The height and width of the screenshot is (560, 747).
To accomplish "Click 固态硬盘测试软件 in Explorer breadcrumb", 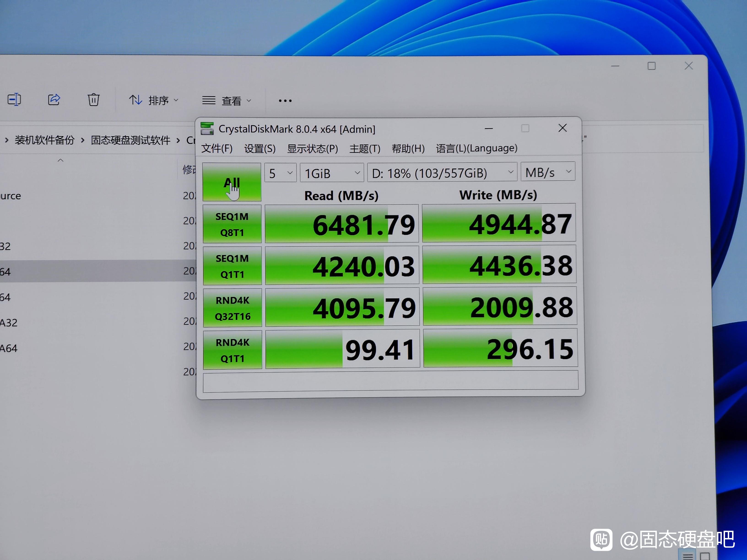I will 130,140.
